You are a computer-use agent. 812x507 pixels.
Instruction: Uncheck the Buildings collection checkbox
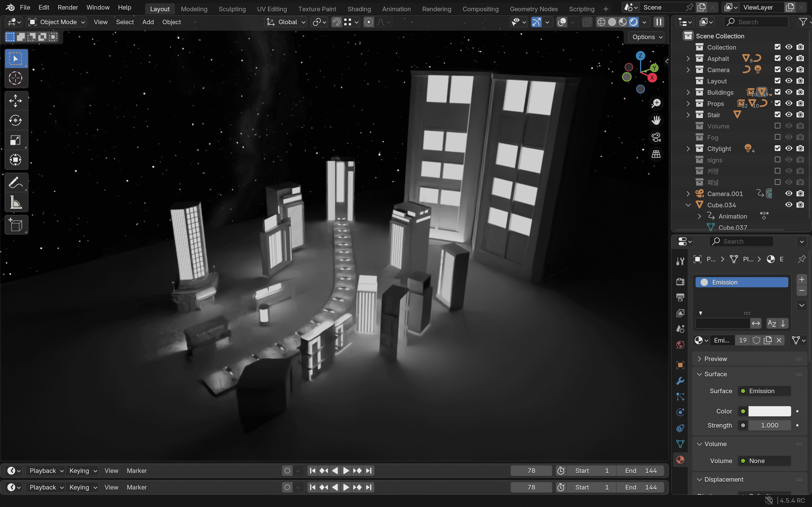coord(777,92)
